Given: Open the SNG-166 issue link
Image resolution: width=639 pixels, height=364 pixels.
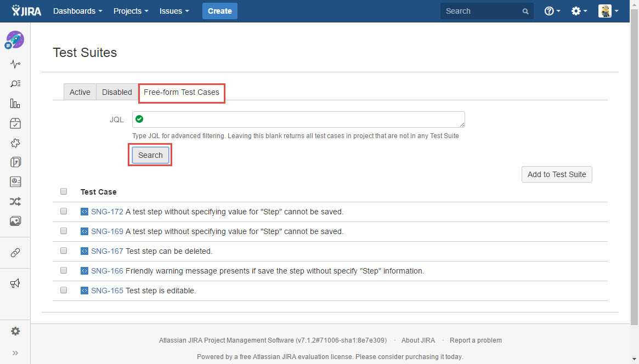Looking at the screenshot, I should click(x=107, y=271).
